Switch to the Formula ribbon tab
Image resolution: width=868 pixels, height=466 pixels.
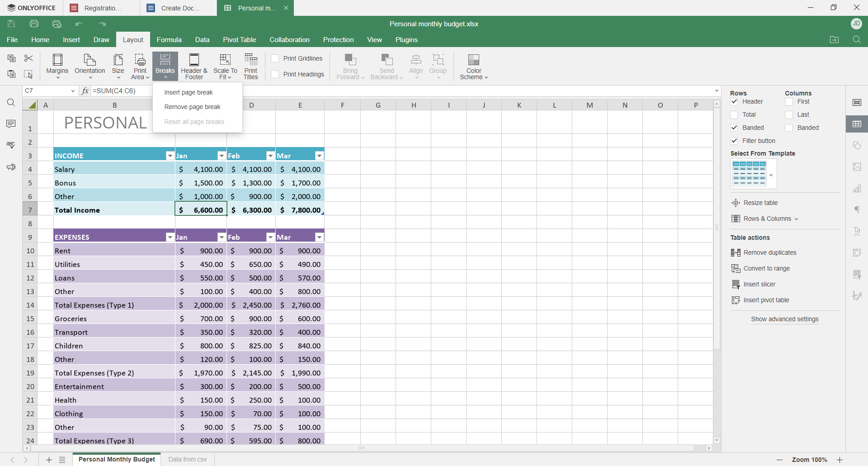[169, 39]
